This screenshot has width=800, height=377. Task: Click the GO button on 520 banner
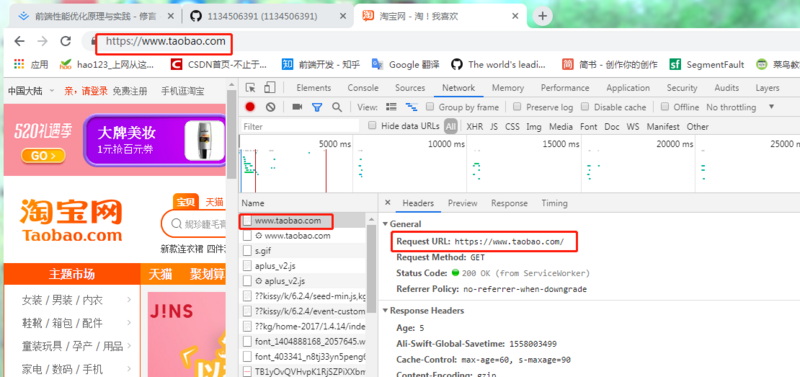pyautogui.click(x=43, y=155)
